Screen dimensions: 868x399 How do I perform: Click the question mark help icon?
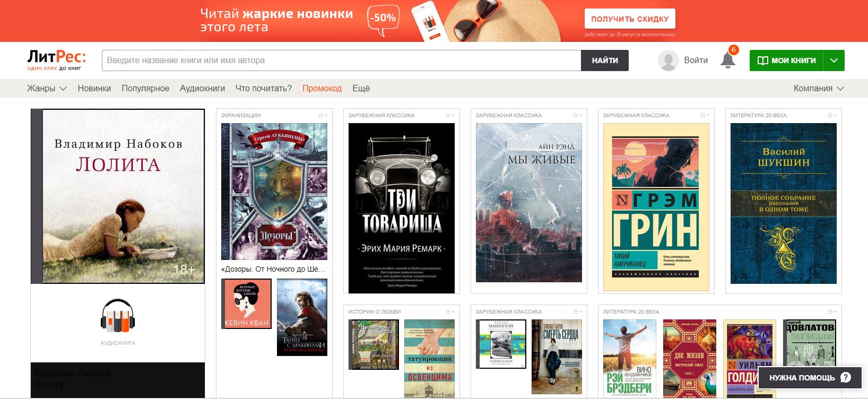click(846, 377)
